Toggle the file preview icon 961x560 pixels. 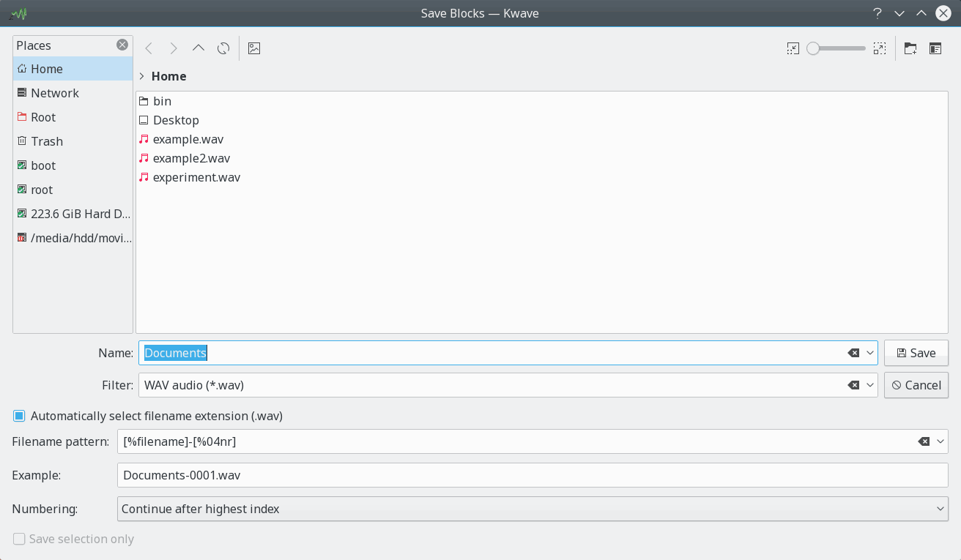254,48
